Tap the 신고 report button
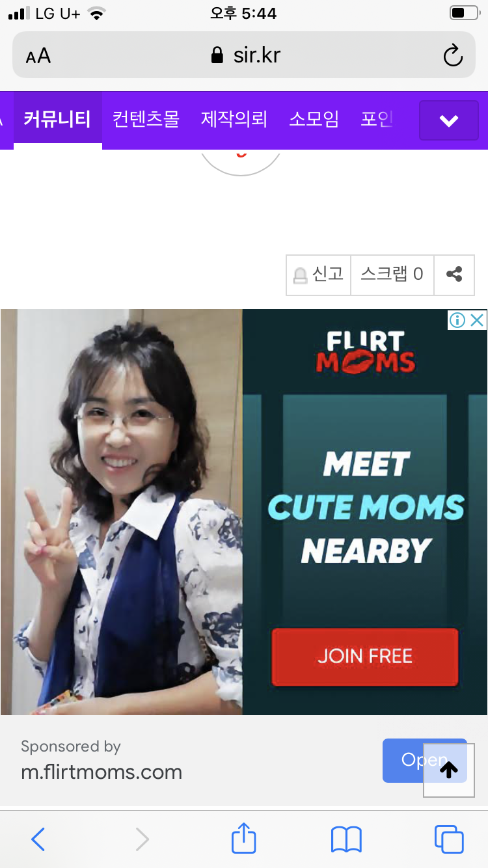This screenshot has width=488, height=868. [x=318, y=275]
